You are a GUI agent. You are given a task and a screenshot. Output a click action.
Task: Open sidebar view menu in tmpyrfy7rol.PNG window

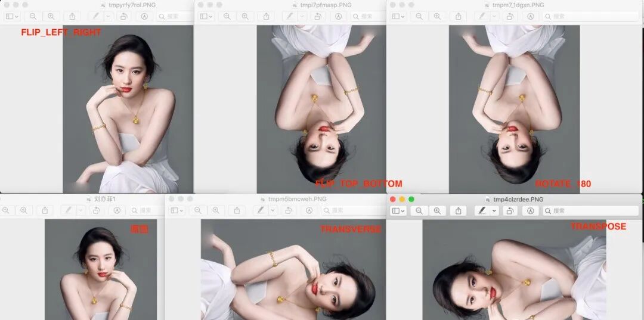click(x=11, y=17)
